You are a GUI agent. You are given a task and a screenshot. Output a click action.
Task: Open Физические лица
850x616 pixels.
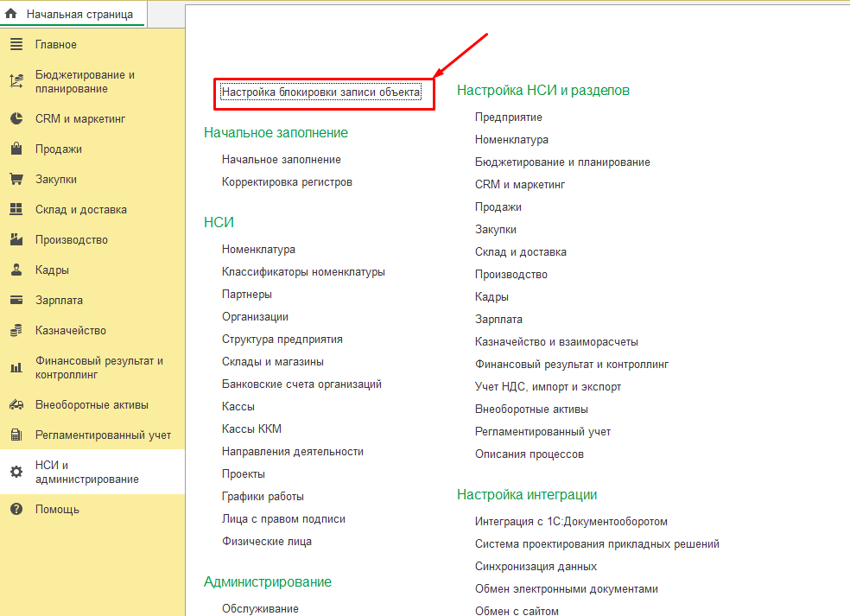coord(267,541)
